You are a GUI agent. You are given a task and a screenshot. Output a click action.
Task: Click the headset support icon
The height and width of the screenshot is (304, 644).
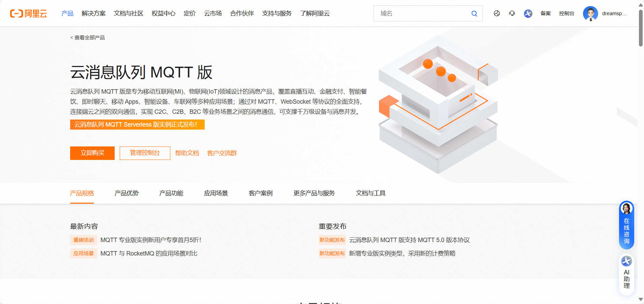tap(512, 13)
